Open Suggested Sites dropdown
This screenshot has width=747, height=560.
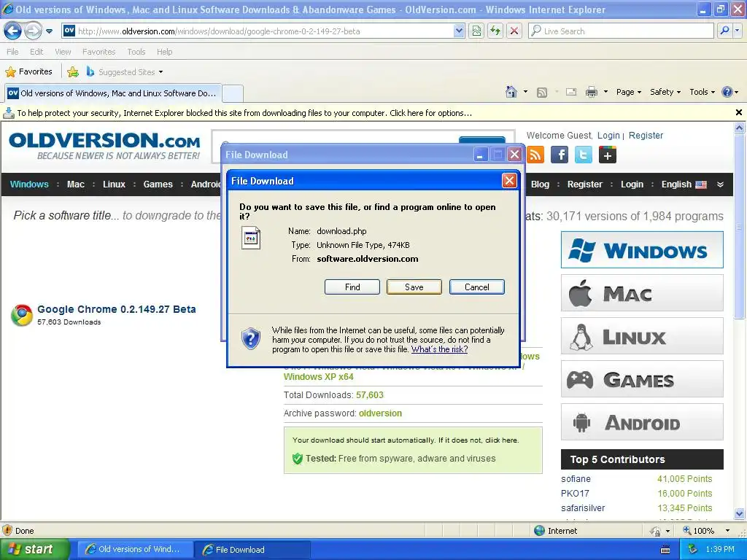pyautogui.click(x=125, y=72)
